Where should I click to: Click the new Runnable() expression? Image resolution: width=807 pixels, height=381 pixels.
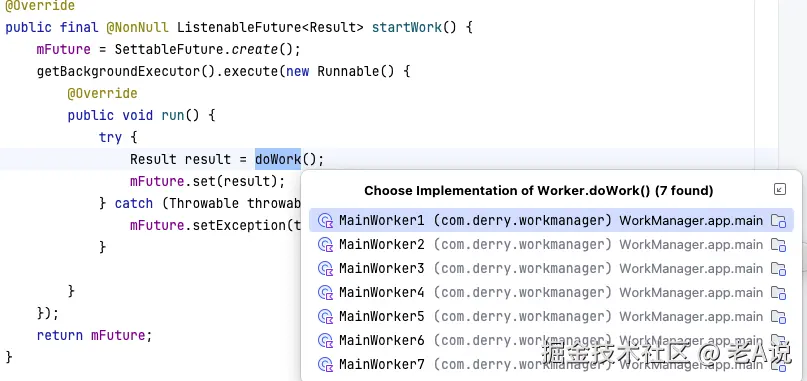pos(340,71)
